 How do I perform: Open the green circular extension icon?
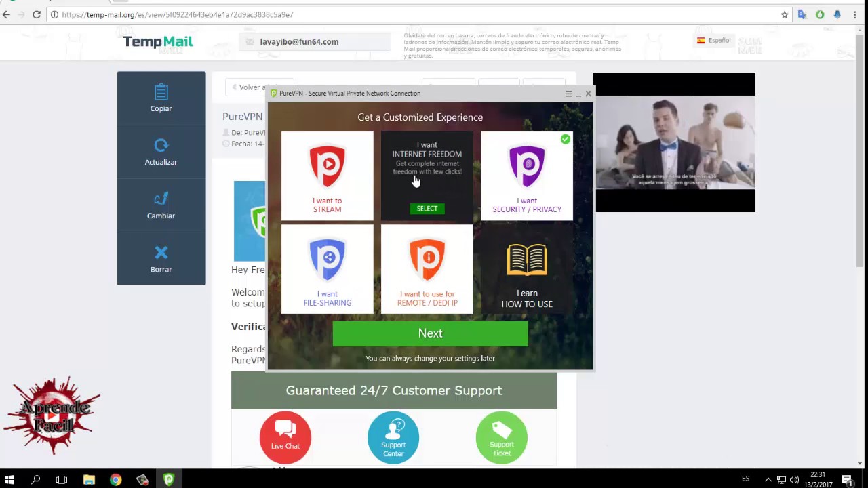click(x=820, y=14)
